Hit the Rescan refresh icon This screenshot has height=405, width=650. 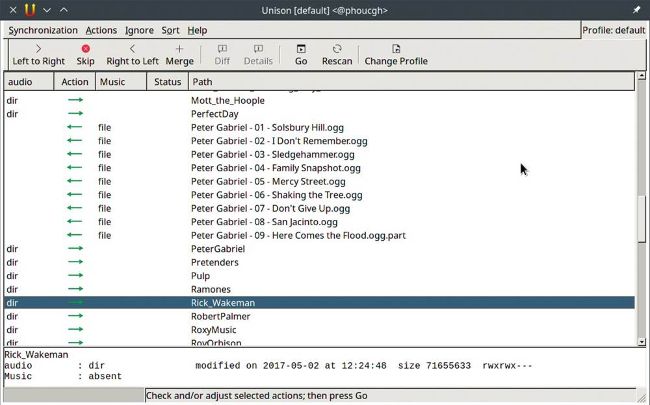click(337, 48)
